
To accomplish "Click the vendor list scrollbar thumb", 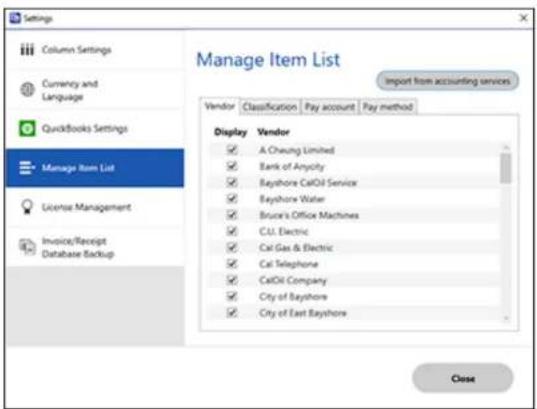I will click(505, 168).
